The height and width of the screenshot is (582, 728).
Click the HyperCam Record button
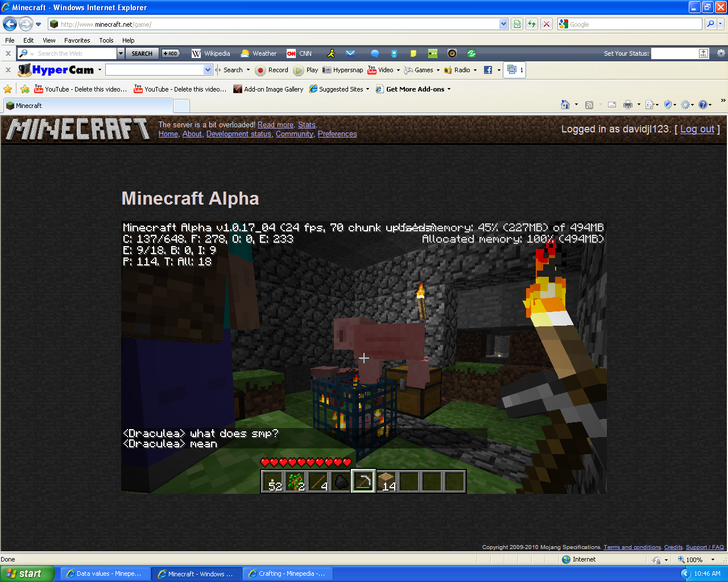pyautogui.click(x=272, y=70)
